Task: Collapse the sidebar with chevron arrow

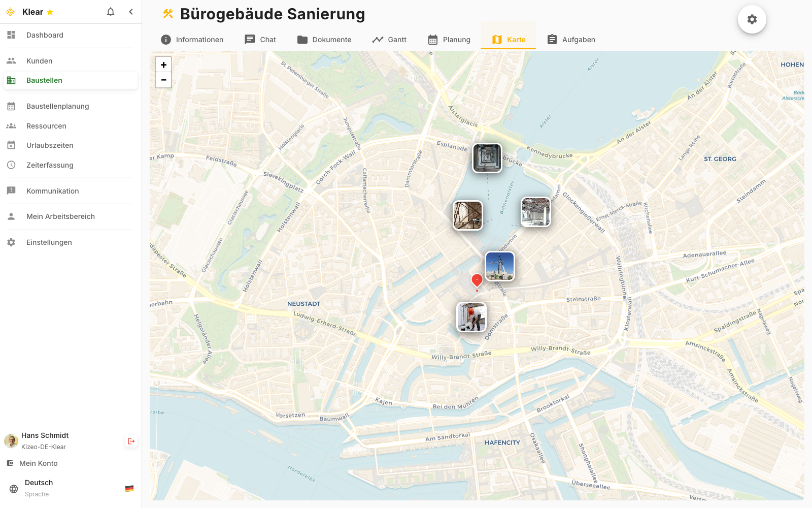Action: pyautogui.click(x=131, y=12)
